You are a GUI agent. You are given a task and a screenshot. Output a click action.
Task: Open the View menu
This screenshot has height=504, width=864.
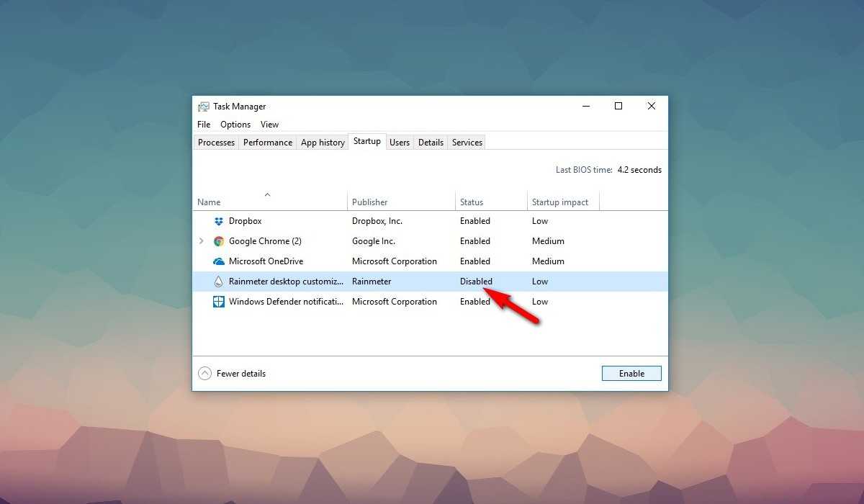click(x=269, y=125)
